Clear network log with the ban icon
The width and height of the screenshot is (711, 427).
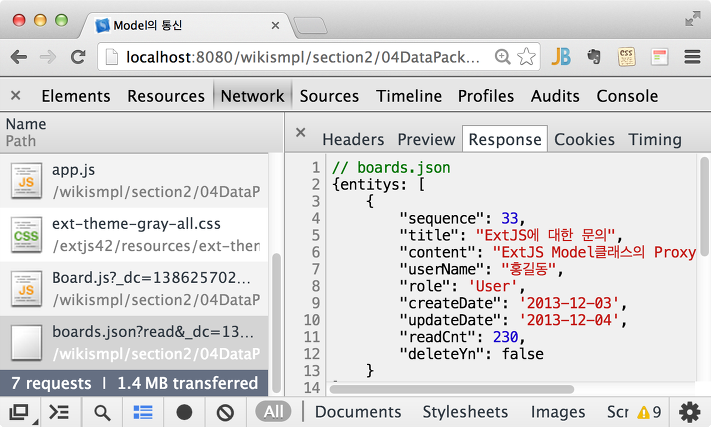[225, 412]
